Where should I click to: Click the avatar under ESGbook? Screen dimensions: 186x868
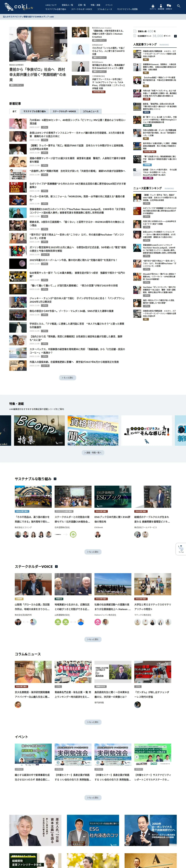(97, 534)
